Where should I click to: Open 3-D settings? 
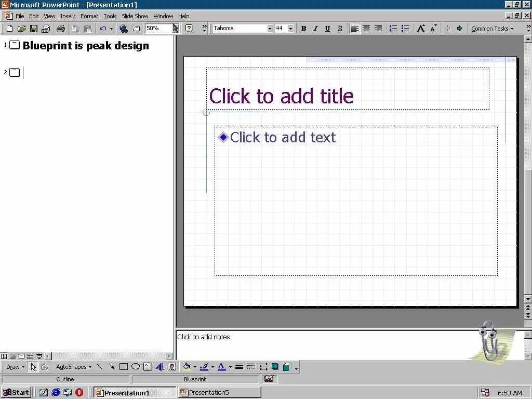point(287,367)
